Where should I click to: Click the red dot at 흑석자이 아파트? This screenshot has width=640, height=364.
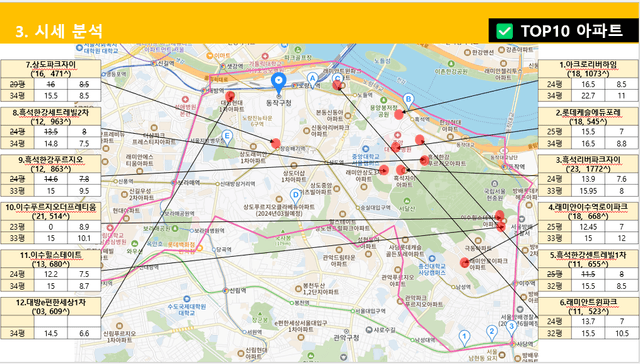(401, 170)
